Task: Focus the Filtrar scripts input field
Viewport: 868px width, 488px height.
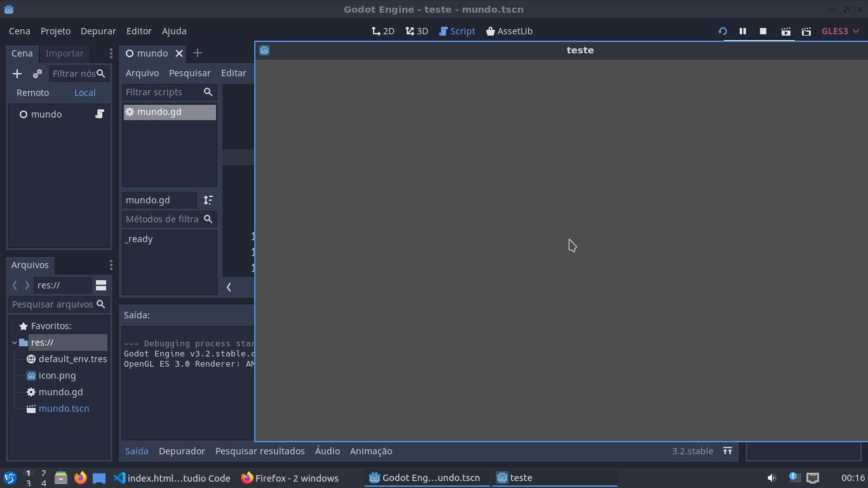Action: click(x=169, y=92)
